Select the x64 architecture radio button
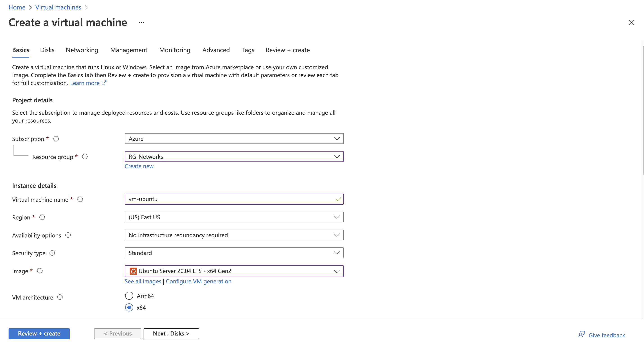 [129, 308]
